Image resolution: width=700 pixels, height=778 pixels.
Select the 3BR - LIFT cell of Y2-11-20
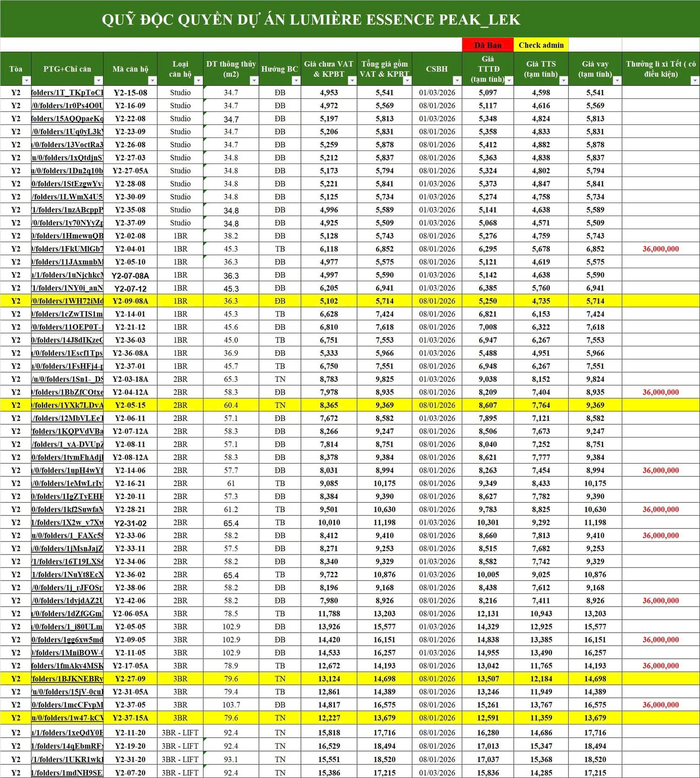click(180, 733)
